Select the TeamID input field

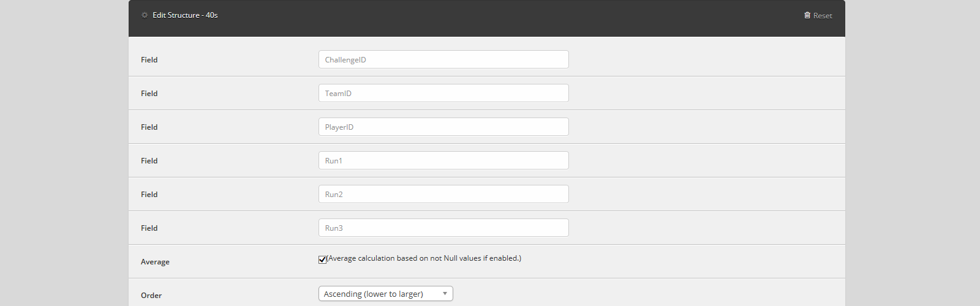click(x=443, y=93)
